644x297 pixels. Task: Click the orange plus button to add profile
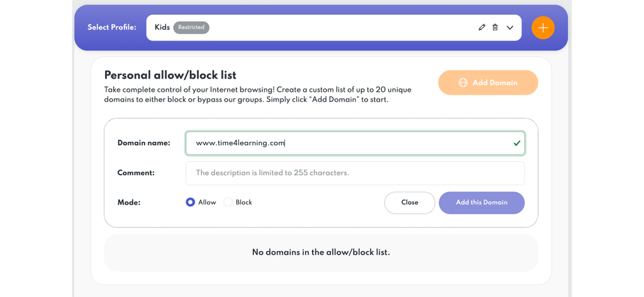pyautogui.click(x=543, y=28)
